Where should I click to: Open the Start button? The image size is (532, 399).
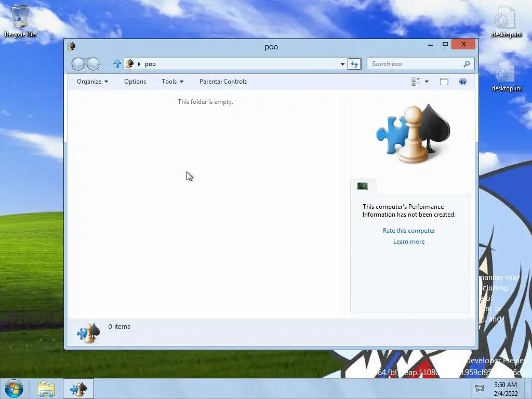14,389
